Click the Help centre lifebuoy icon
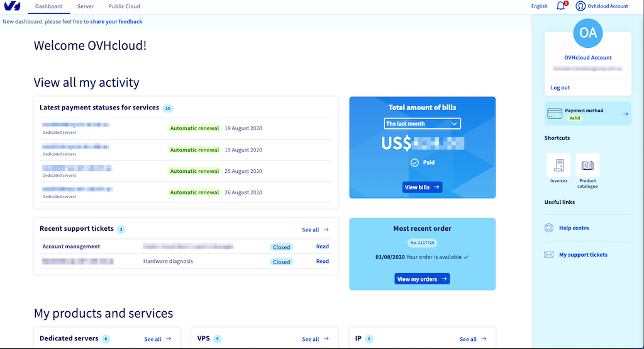Viewport: 644px width, 349px height. 548,228
